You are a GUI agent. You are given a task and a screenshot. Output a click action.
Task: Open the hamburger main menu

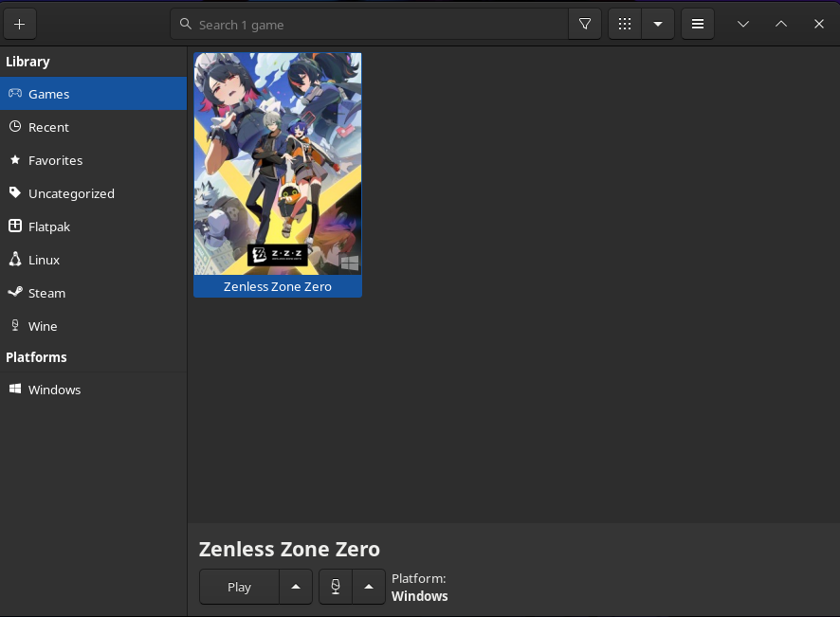pyautogui.click(x=698, y=24)
